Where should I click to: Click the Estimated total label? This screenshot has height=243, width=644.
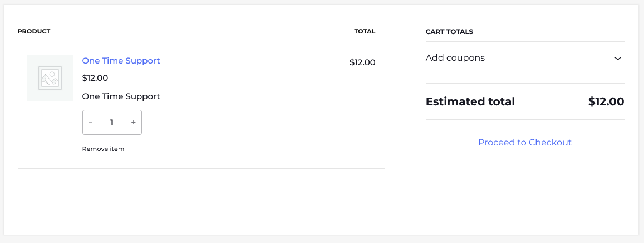click(x=470, y=102)
